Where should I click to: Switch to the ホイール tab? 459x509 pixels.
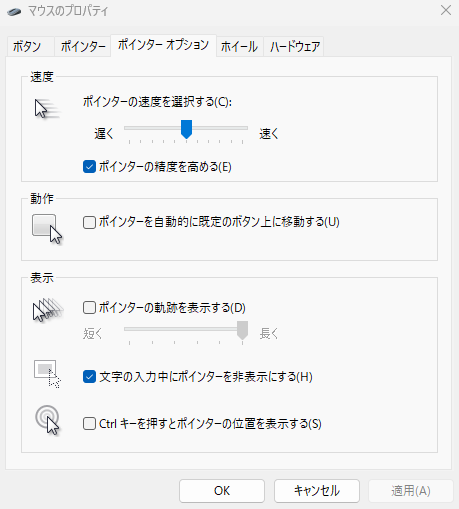pos(239,46)
